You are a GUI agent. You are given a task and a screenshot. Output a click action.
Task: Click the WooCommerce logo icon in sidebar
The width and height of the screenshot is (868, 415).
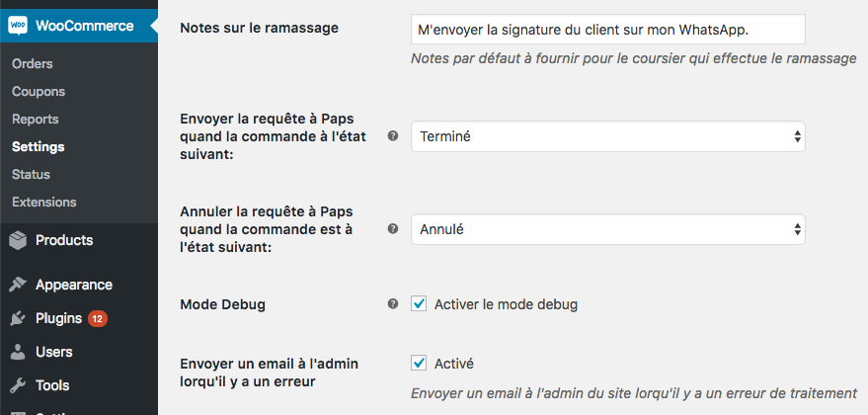(x=18, y=26)
